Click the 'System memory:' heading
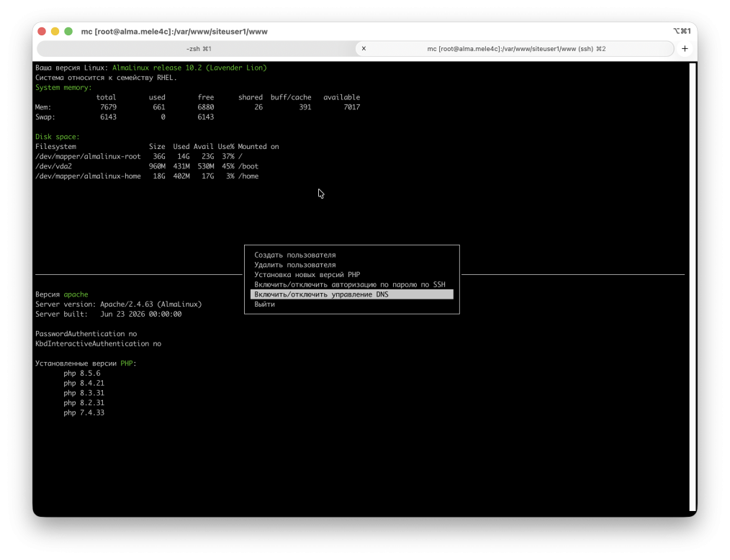Screen dimensions: 730x560 [x=63, y=88]
